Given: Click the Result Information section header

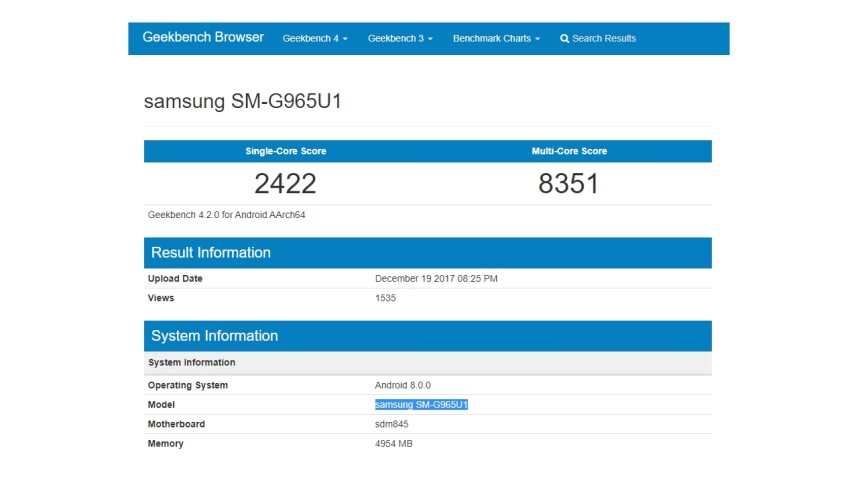Looking at the screenshot, I should (428, 253).
